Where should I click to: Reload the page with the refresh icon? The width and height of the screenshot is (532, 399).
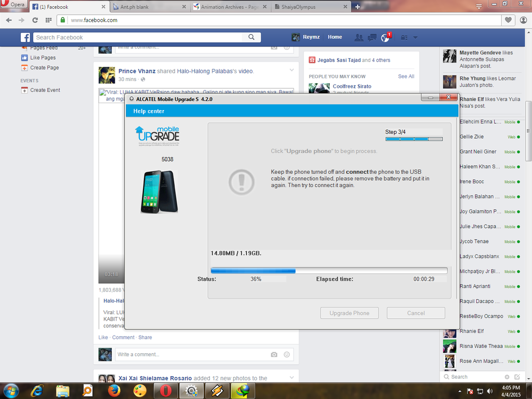pyautogui.click(x=35, y=20)
